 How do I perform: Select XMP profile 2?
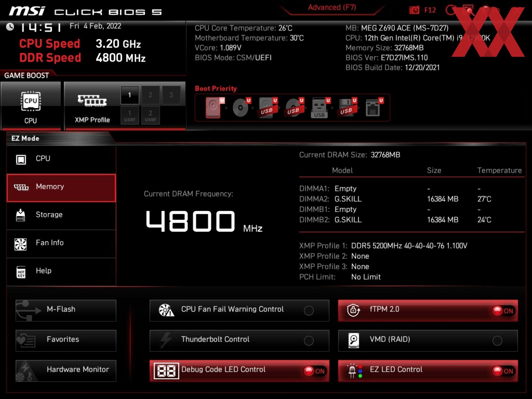point(150,95)
